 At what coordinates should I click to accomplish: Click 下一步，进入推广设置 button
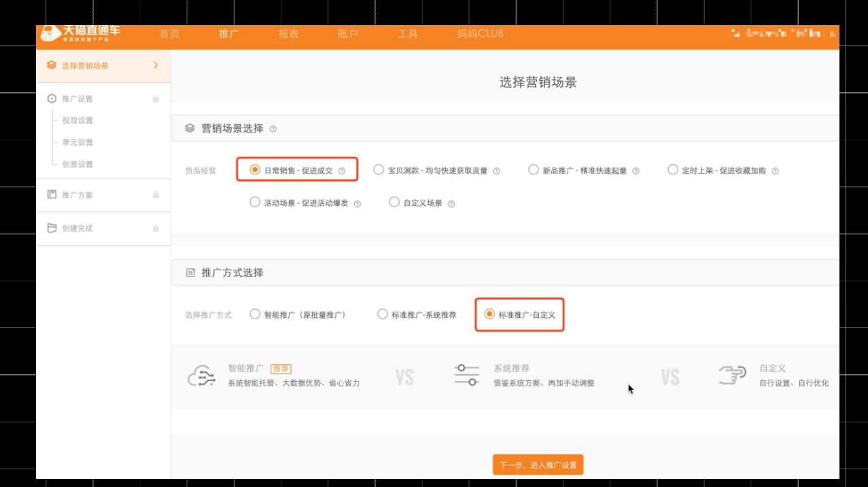538,465
